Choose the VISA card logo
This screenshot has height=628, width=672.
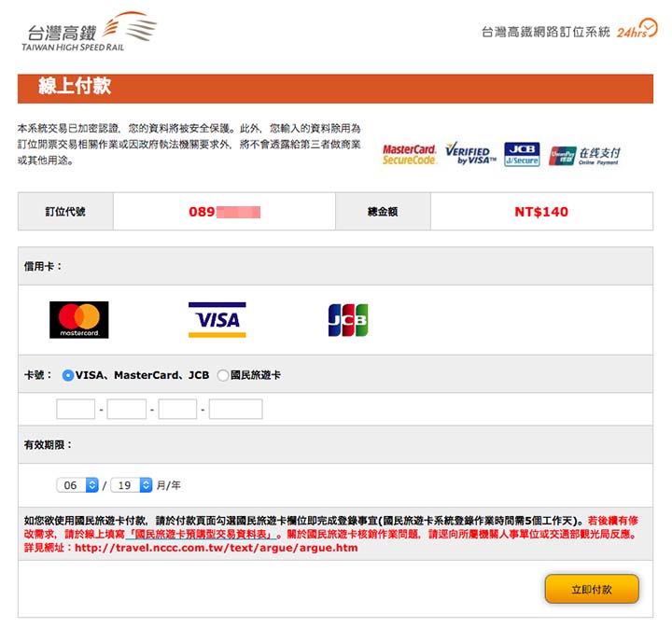tap(217, 319)
